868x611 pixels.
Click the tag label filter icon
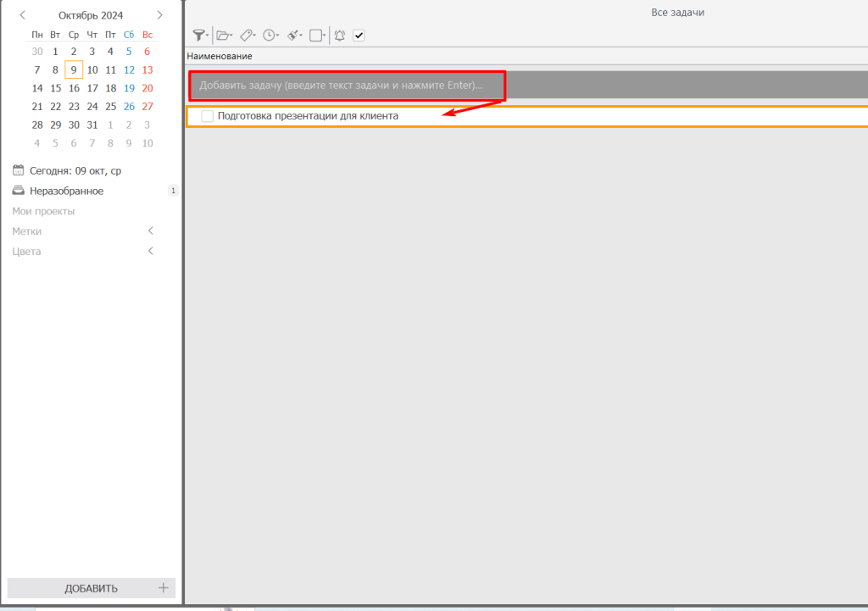pyautogui.click(x=247, y=36)
